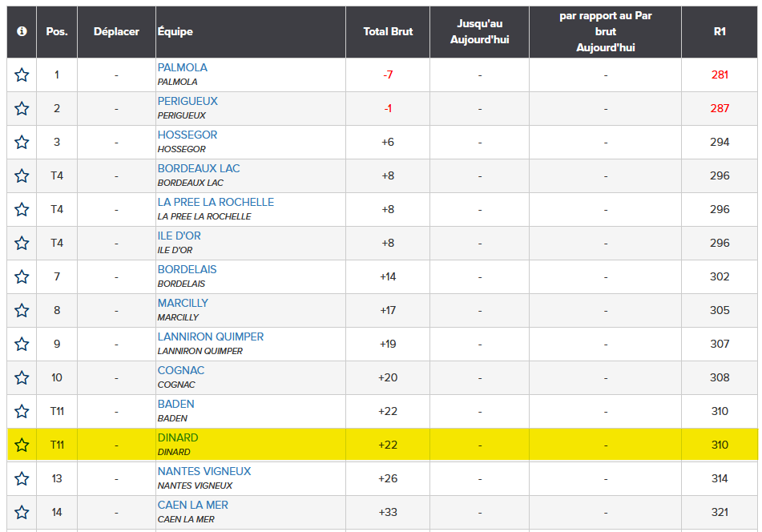
Task: Open BADEN team link
Action: pos(176,404)
